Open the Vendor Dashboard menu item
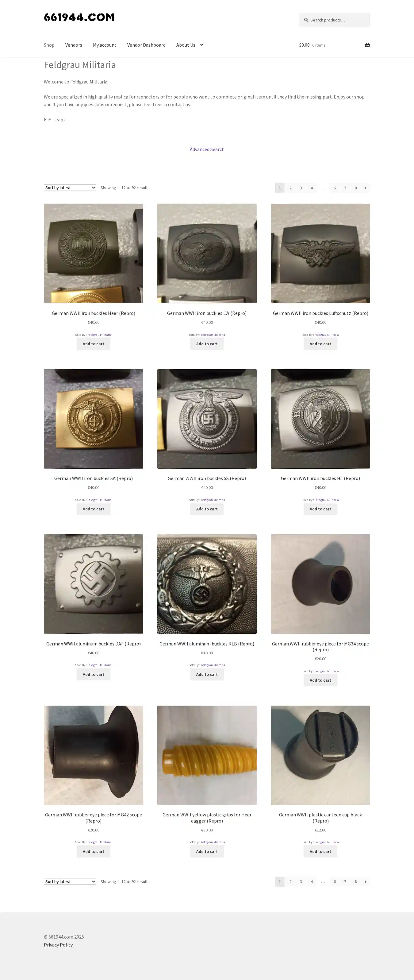Image resolution: width=414 pixels, height=980 pixels. pyautogui.click(x=146, y=45)
